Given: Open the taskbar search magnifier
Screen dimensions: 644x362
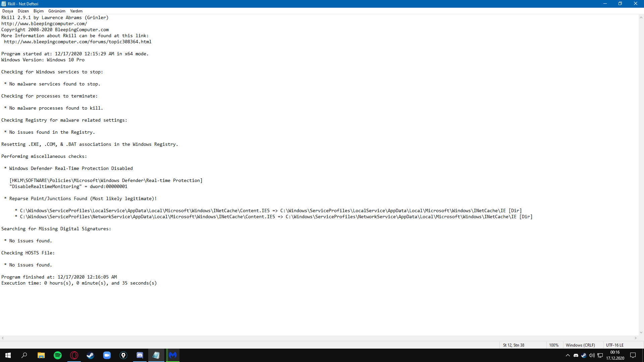Looking at the screenshot, I should pos(24,355).
